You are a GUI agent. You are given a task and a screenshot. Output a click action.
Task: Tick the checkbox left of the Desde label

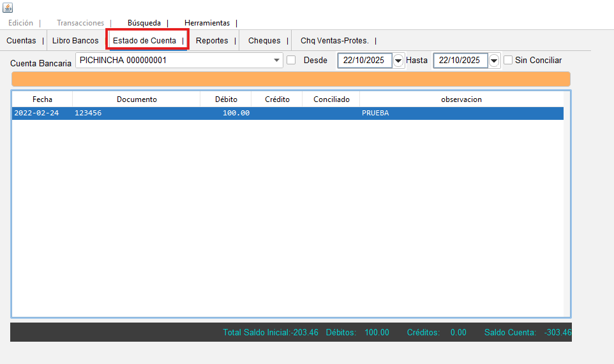pos(292,60)
